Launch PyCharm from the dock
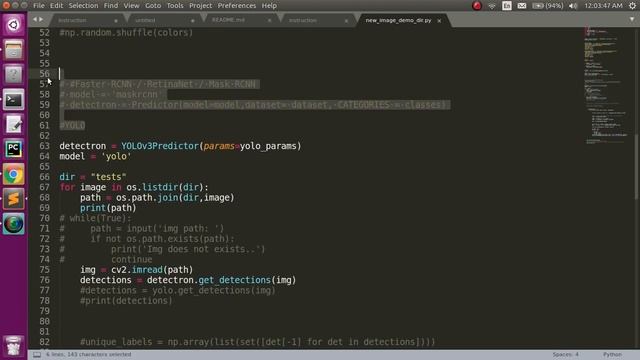 pos(13,149)
